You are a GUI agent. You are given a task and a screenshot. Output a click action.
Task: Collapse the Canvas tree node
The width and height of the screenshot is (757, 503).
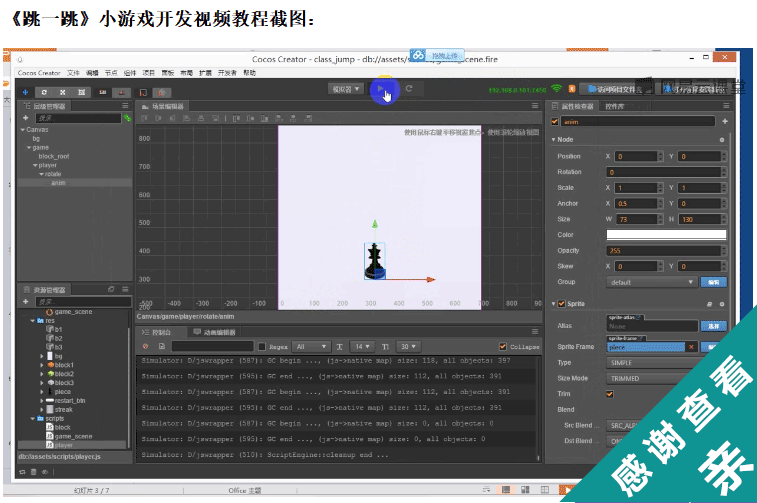pyautogui.click(x=23, y=130)
